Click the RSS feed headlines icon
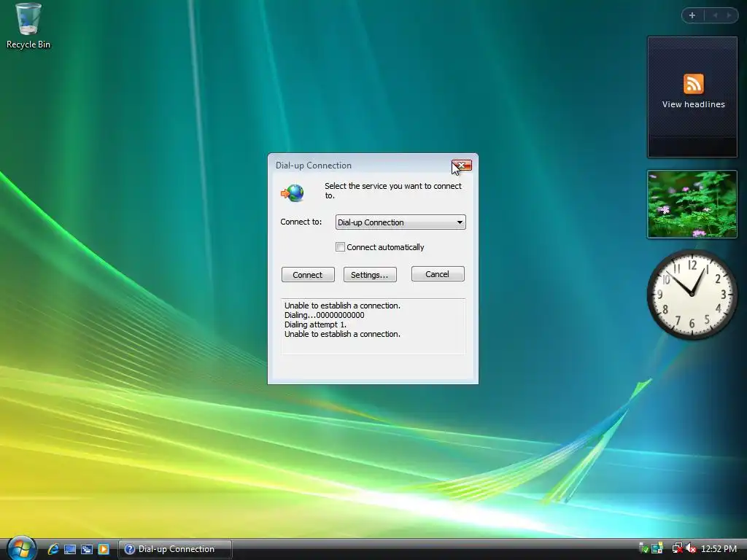The image size is (747, 560). point(693,84)
